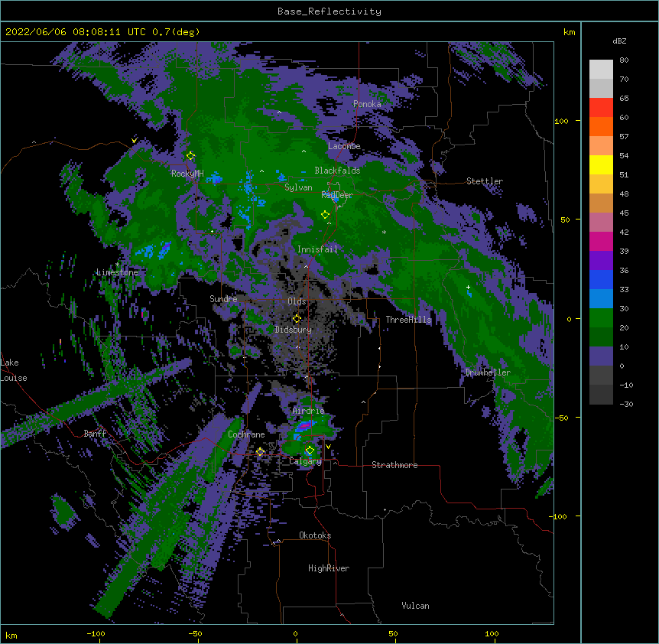This screenshot has height=644, width=659.
Task: Click the white asterisk marker east of Innisfail
Action: pos(384,232)
